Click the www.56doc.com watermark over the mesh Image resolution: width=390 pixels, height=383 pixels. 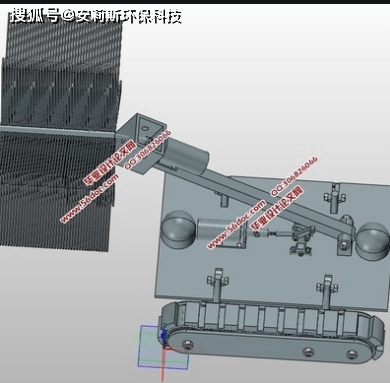(x=89, y=197)
